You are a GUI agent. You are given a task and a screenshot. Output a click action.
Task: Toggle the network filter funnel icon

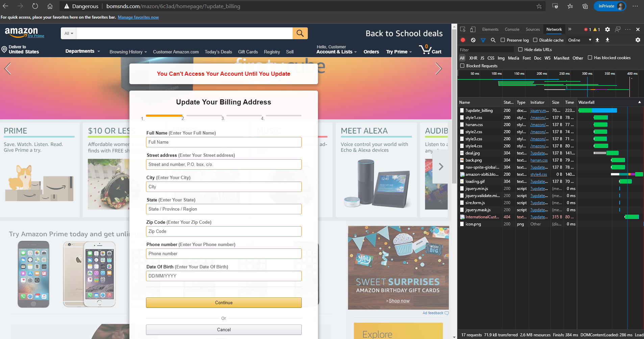coord(483,40)
